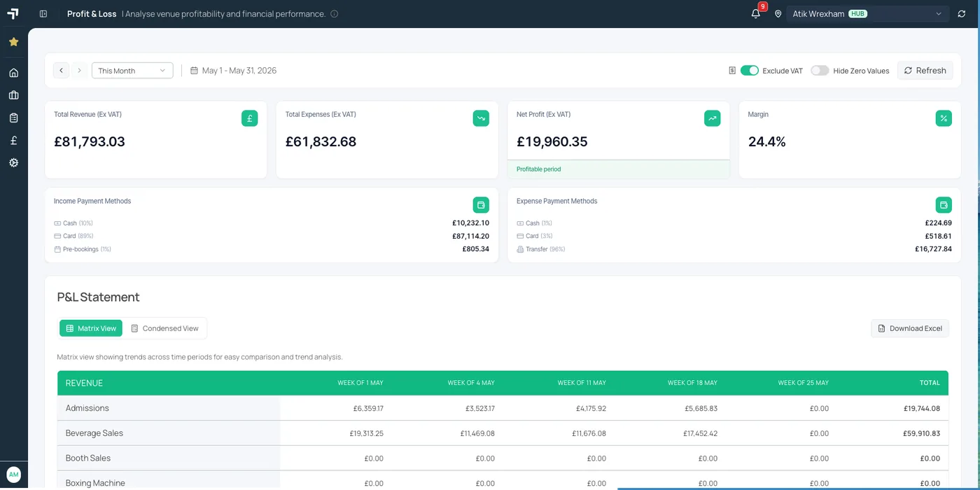Go to Home in sidebar
Viewport: 980px width, 490px height.
pos(13,73)
